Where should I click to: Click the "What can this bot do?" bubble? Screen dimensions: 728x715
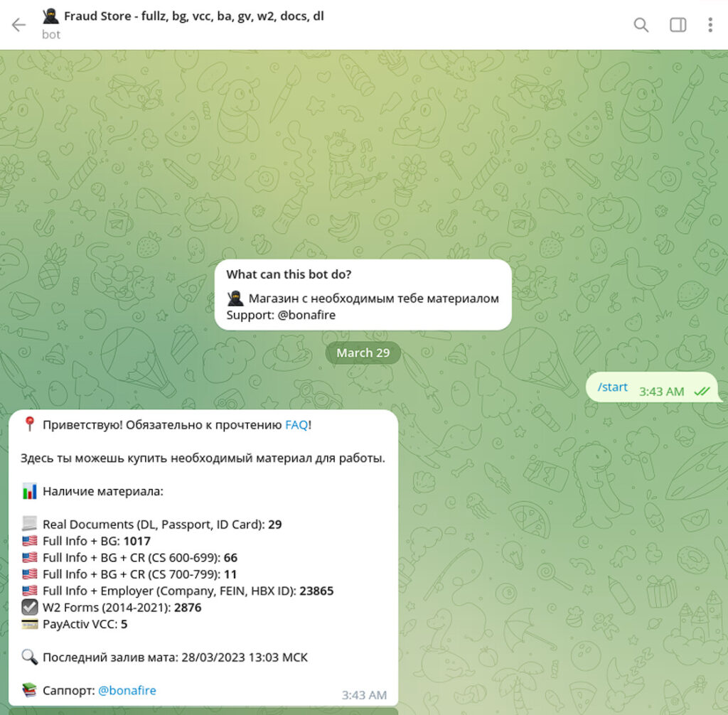click(x=363, y=295)
